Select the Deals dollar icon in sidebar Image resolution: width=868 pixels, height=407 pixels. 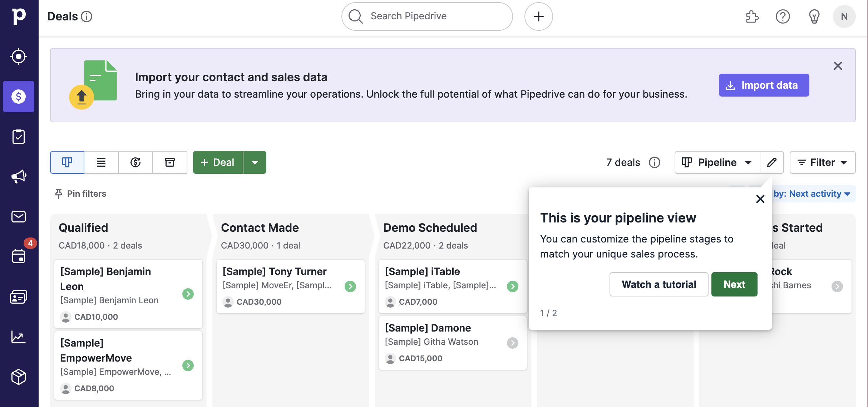[19, 97]
